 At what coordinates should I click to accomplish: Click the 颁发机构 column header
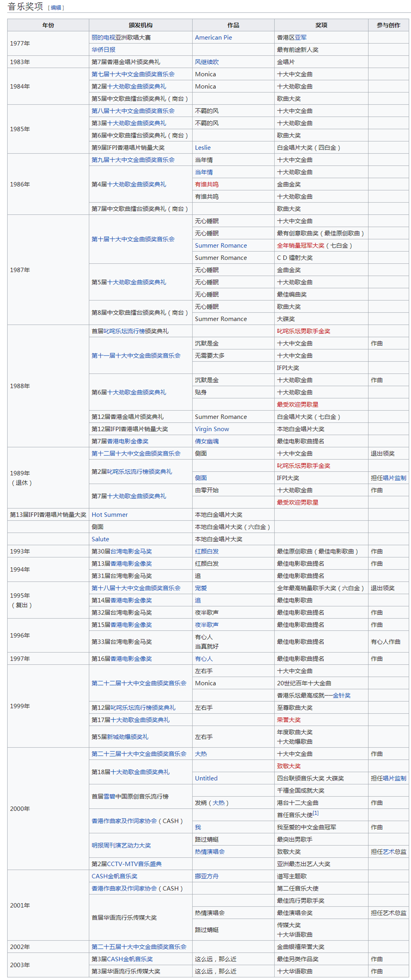pos(140,25)
